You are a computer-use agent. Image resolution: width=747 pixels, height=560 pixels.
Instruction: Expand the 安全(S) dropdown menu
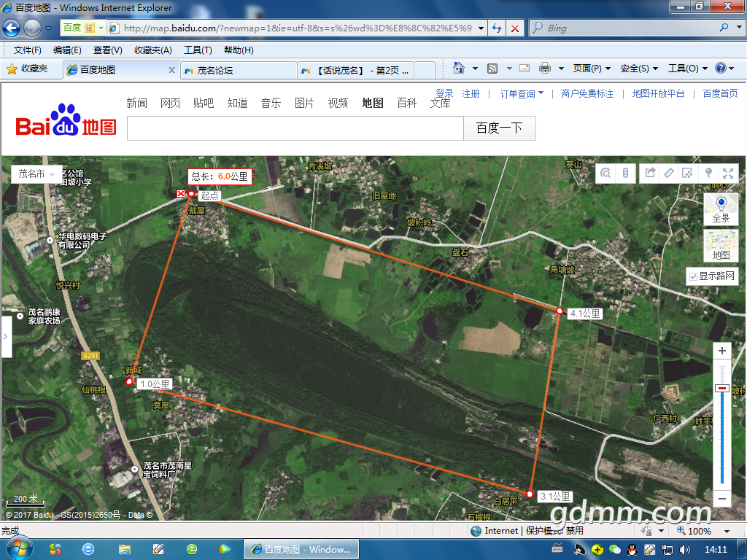click(639, 69)
